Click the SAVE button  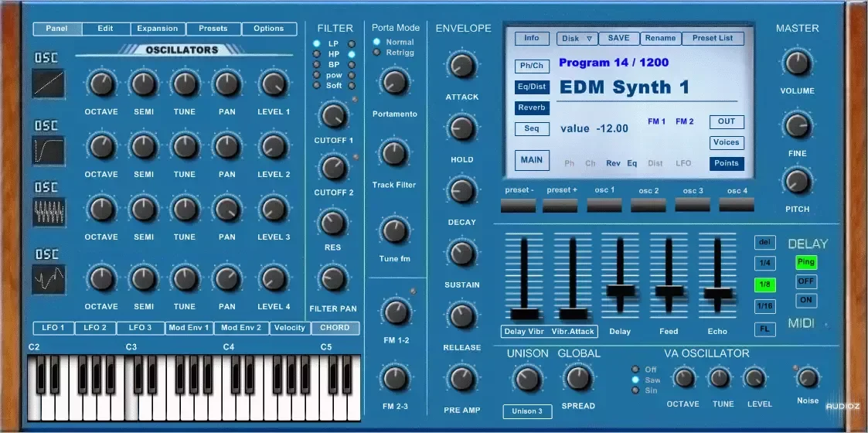point(619,38)
